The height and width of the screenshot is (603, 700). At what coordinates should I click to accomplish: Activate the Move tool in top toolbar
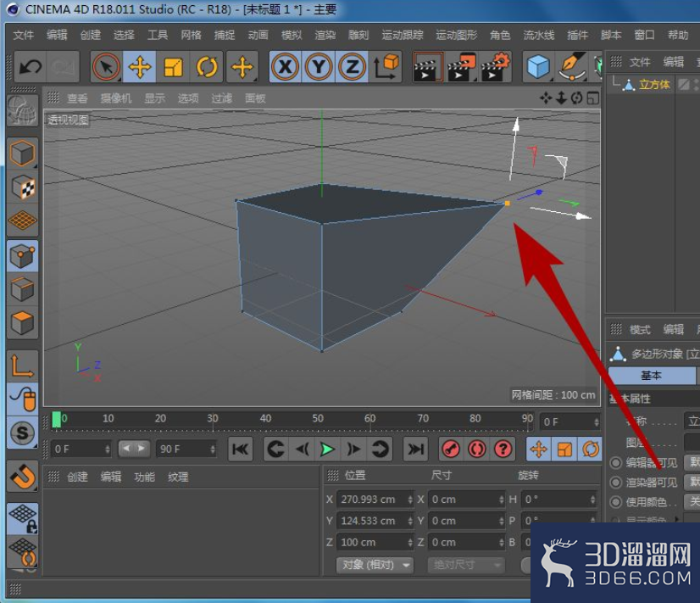139,67
